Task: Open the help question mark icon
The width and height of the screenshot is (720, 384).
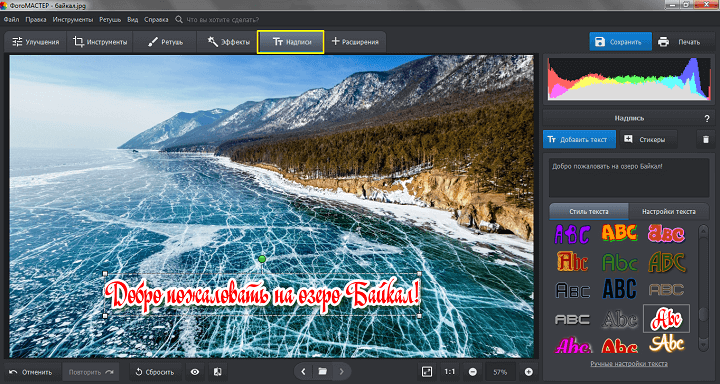Action: pyautogui.click(x=707, y=119)
